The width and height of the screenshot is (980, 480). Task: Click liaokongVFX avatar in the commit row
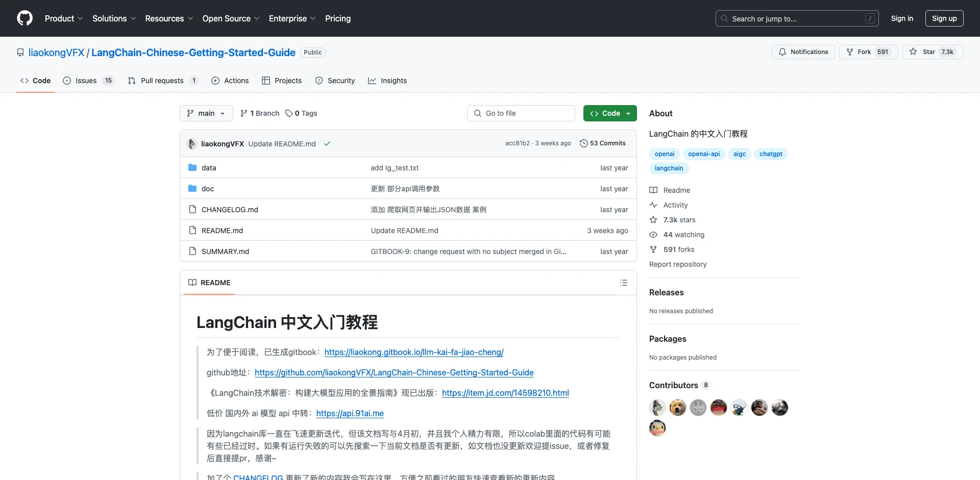pyautogui.click(x=192, y=144)
